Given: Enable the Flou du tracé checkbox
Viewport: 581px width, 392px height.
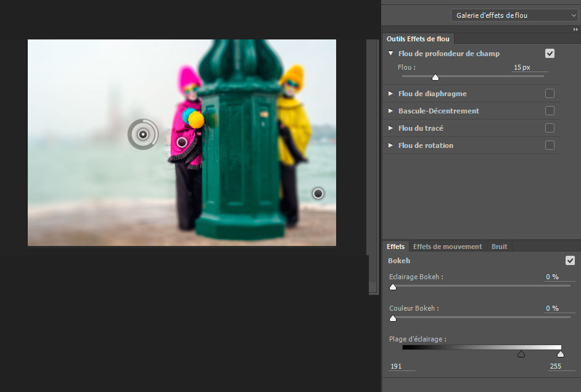Looking at the screenshot, I should point(550,128).
